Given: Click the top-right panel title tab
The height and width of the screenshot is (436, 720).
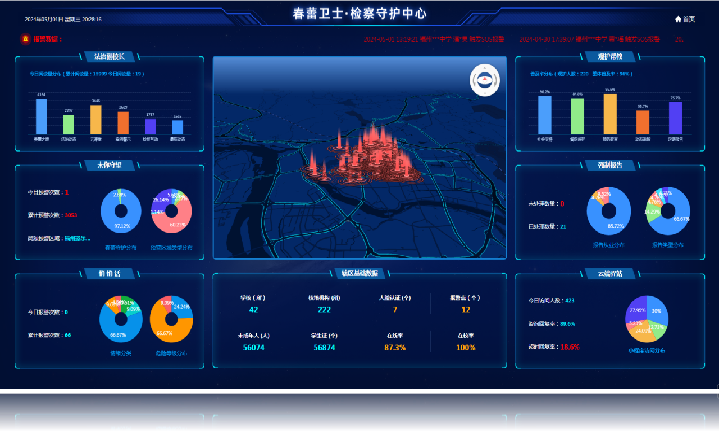Looking at the screenshot, I should [x=610, y=57].
